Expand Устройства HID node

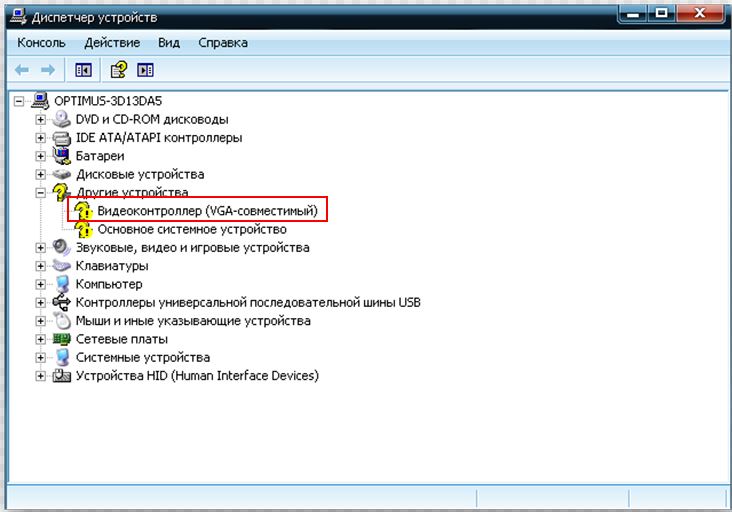pos(41,376)
